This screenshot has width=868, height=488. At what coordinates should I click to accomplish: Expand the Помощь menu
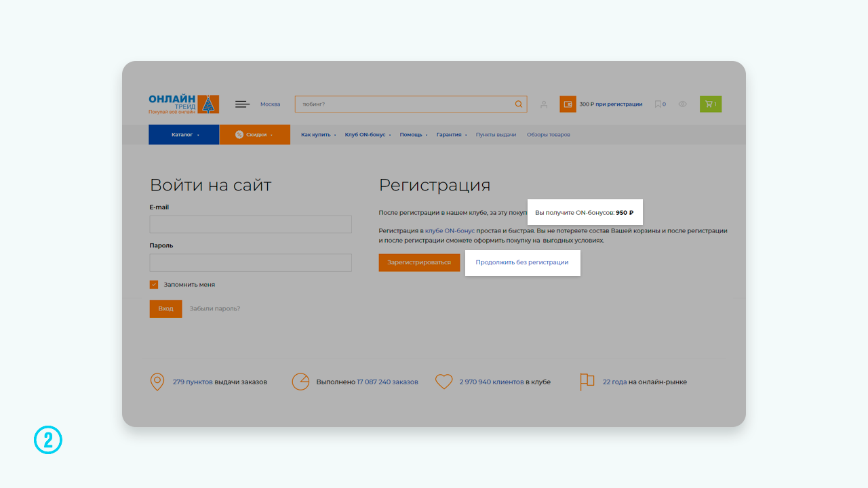point(413,134)
